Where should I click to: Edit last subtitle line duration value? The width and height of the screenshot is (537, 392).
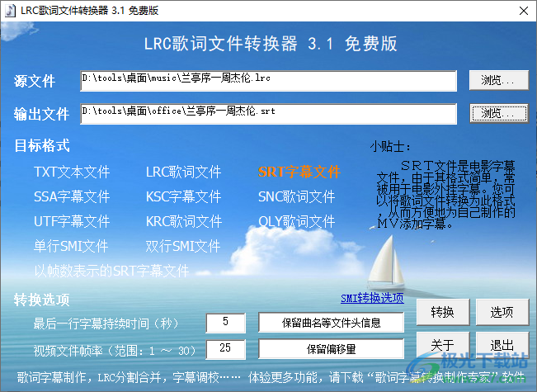[226, 322]
